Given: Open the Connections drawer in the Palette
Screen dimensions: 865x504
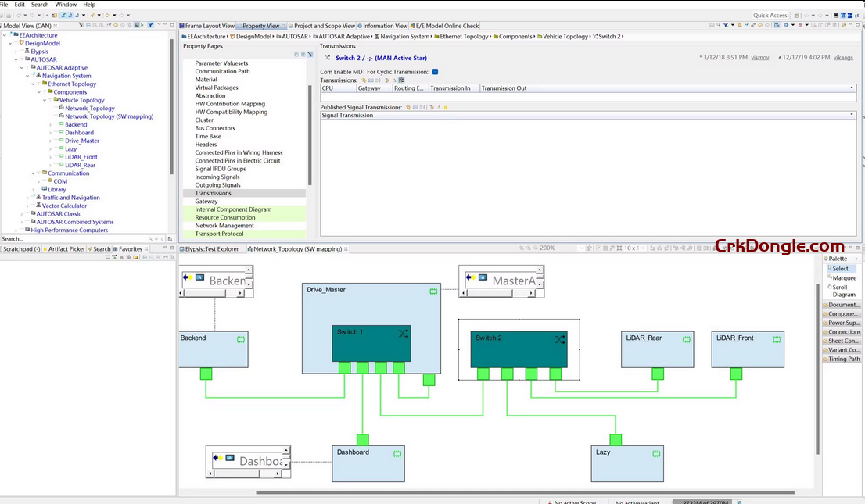Looking at the screenshot, I should click(x=845, y=331).
